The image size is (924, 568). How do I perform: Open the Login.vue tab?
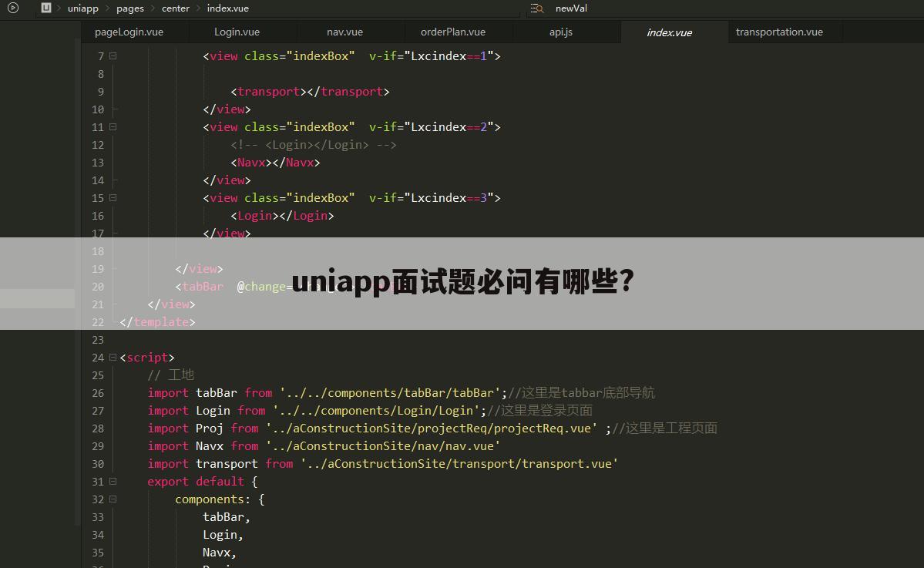[237, 32]
